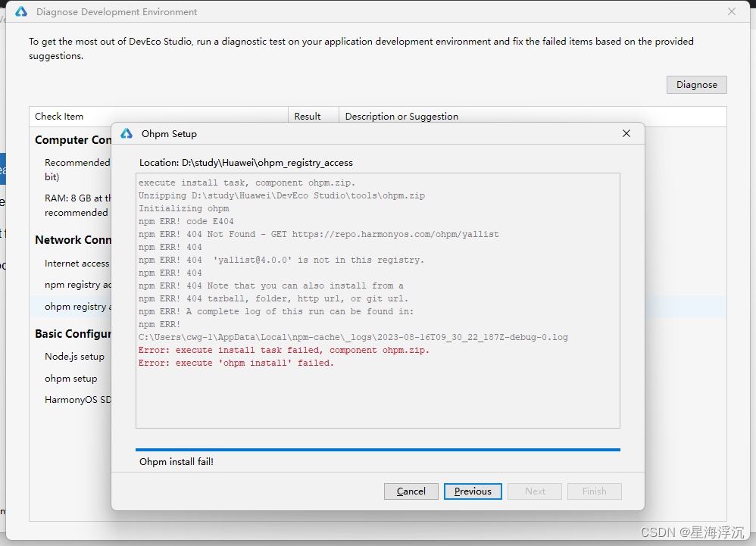Click the Cancel button

(x=411, y=491)
